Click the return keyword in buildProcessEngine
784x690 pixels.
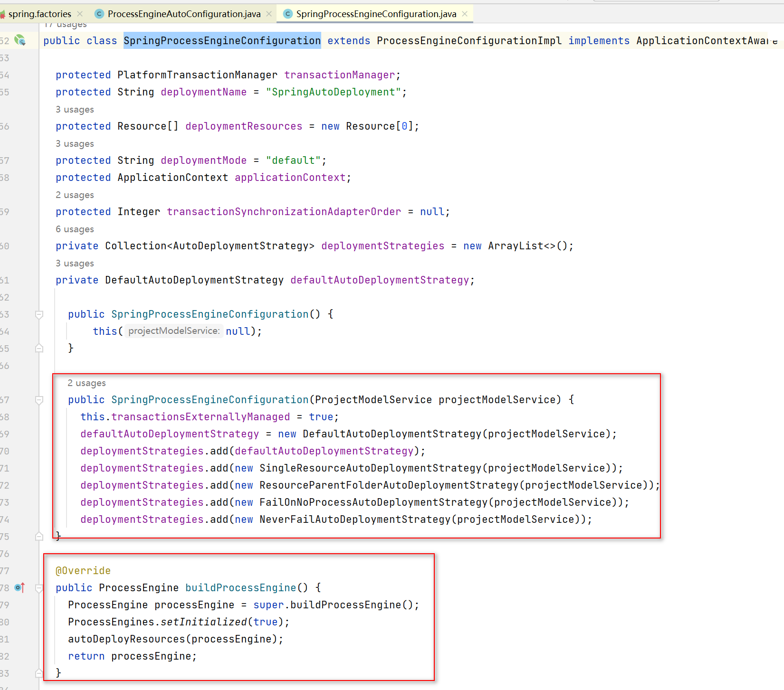[86, 656]
